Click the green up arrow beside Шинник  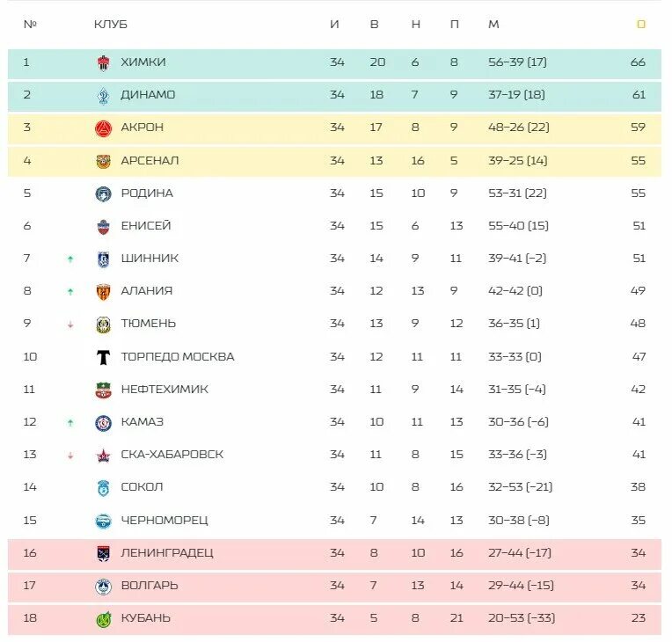pyautogui.click(x=70, y=259)
